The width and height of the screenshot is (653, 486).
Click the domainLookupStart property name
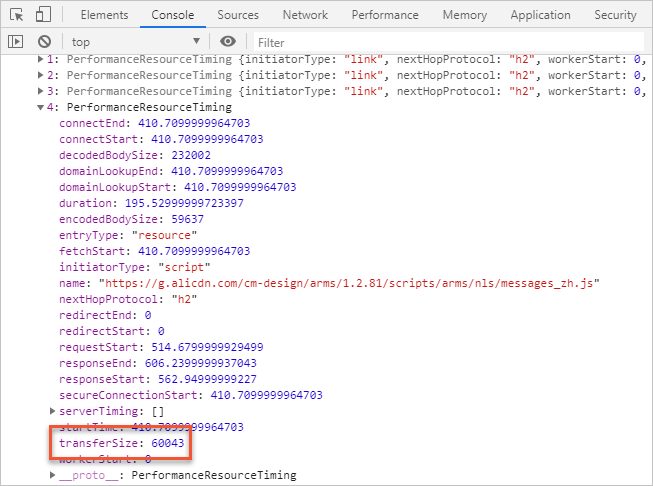(x=115, y=187)
